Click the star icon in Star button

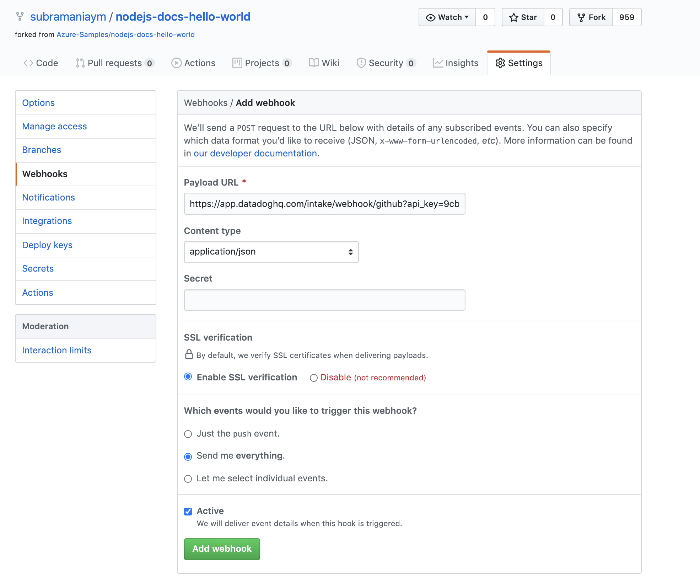pos(513,17)
